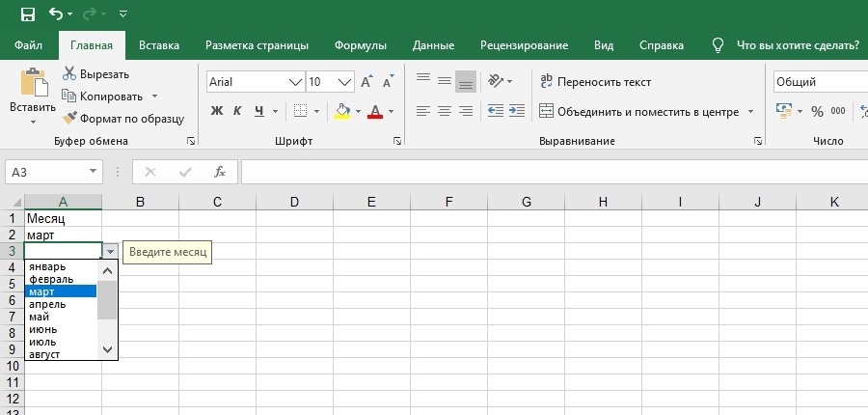Click the Вставить (Paste) button

[33, 97]
